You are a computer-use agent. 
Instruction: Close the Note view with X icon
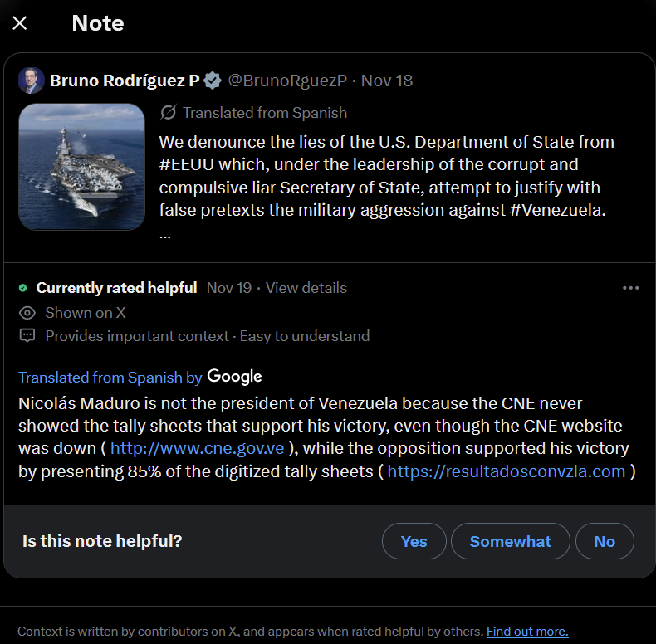[20, 23]
